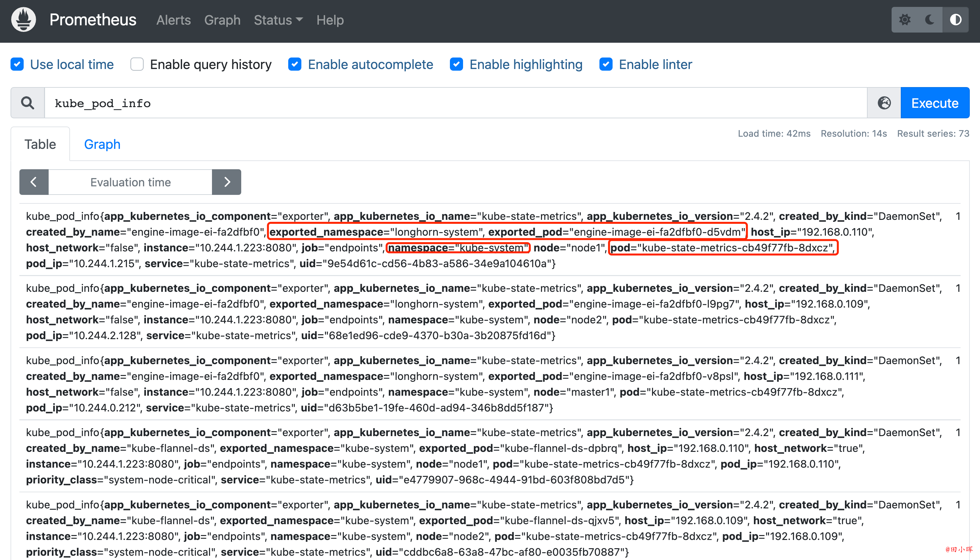
Task: Click exported_pod value engine-image-ei-fa2dfbf0-v8psl
Action: tap(654, 376)
